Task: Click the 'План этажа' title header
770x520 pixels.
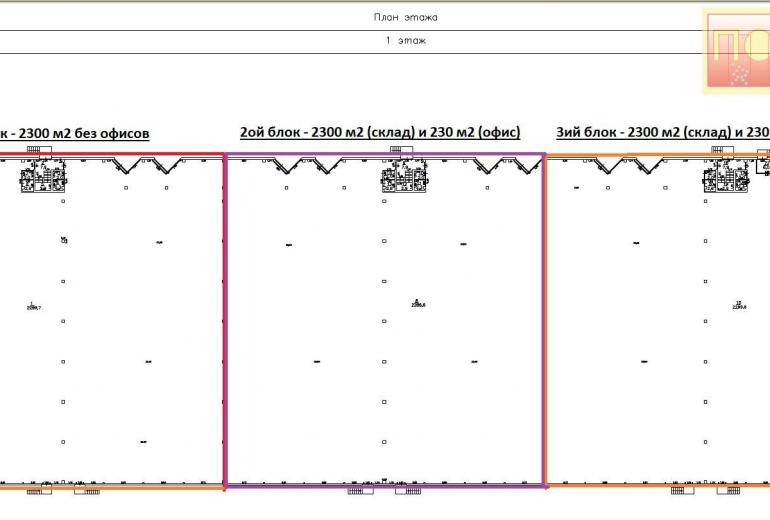Action: point(405,17)
